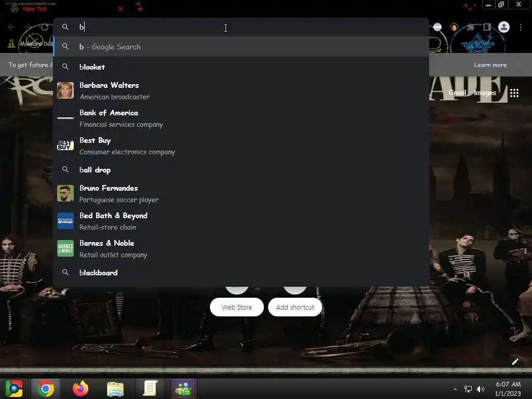The image size is (532, 399).
Task: Click the Barnes & Noble green logo
Action: click(x=65, y=248)
